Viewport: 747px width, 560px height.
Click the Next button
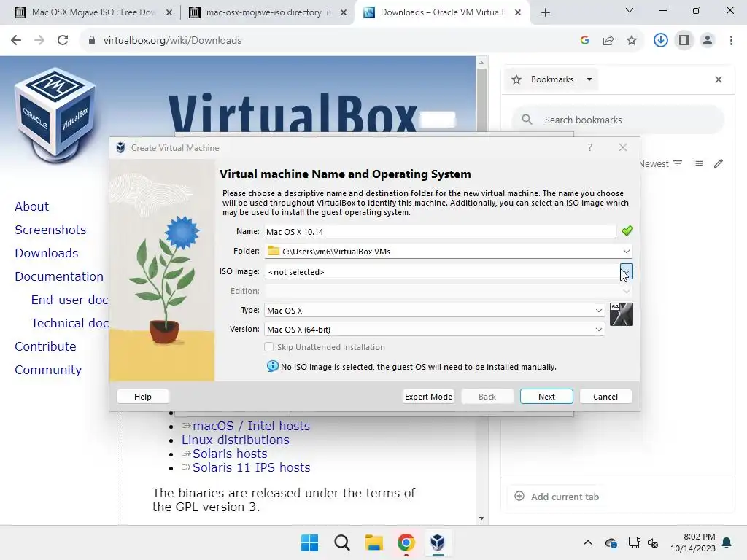(546, 397)
